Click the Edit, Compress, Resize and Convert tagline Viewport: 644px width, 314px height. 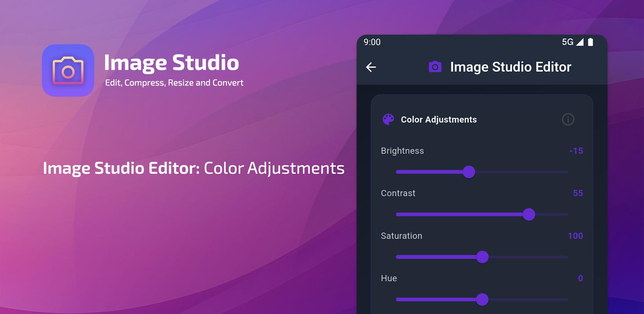point(174,83)
